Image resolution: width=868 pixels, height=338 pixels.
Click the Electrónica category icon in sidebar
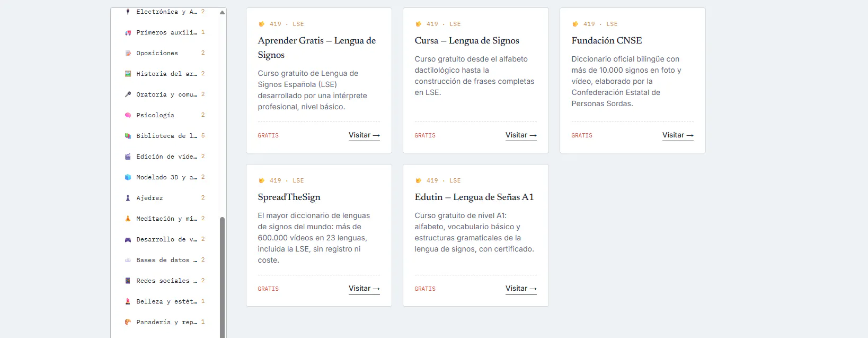pyautogui.click(x=128, y=12)
